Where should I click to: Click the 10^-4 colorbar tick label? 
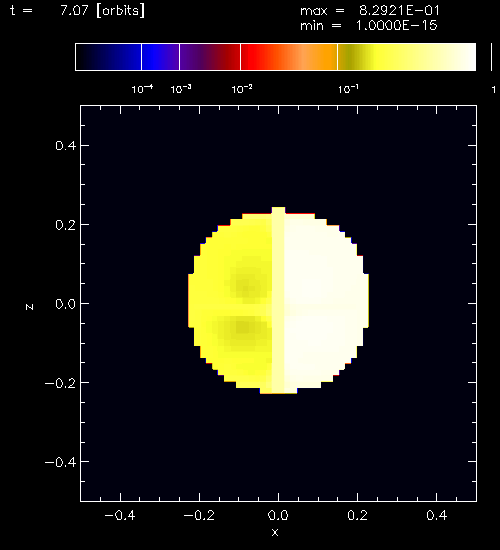(142, 89)
